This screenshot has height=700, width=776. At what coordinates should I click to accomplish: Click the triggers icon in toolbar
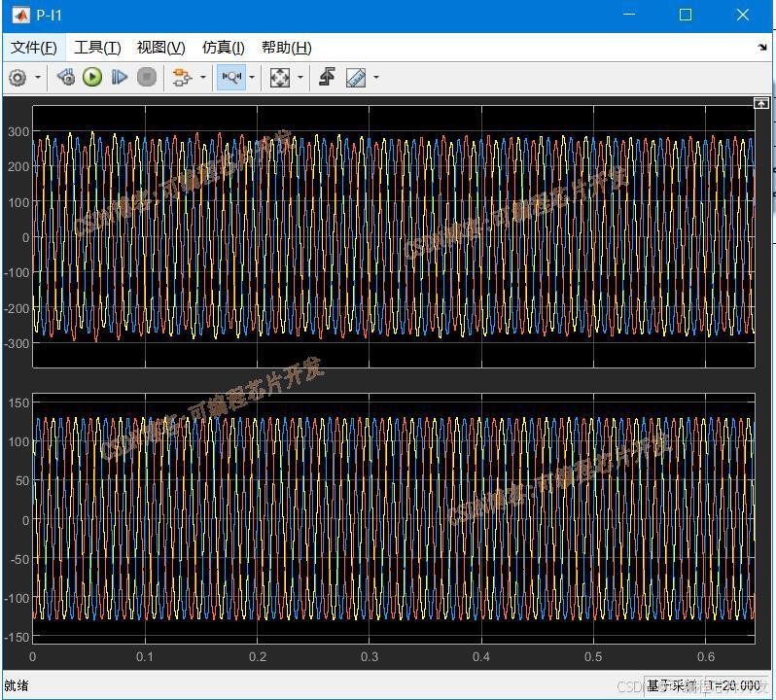point(327,78)
